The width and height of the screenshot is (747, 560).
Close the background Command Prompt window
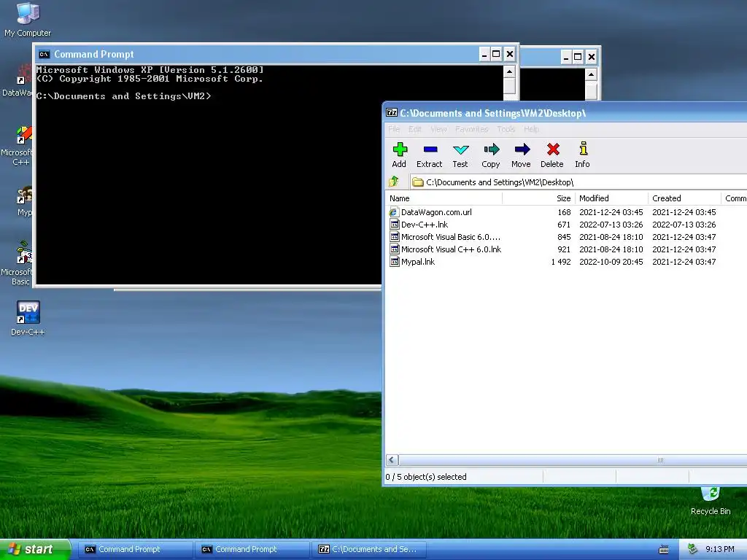(591, 57)
